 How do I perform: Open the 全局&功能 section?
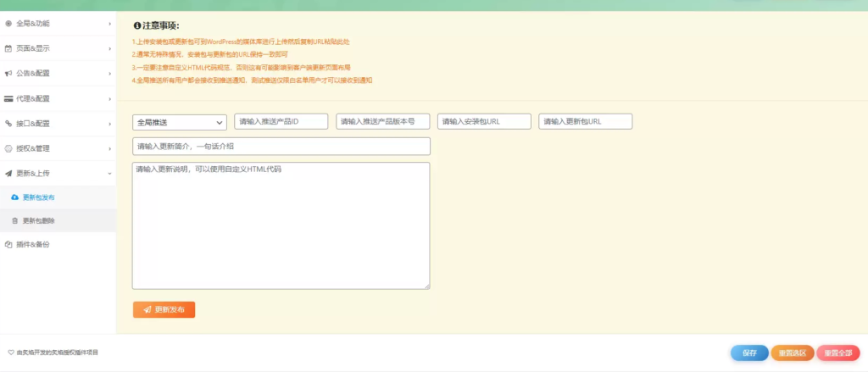pyautogui.click(x=58, y=24)
